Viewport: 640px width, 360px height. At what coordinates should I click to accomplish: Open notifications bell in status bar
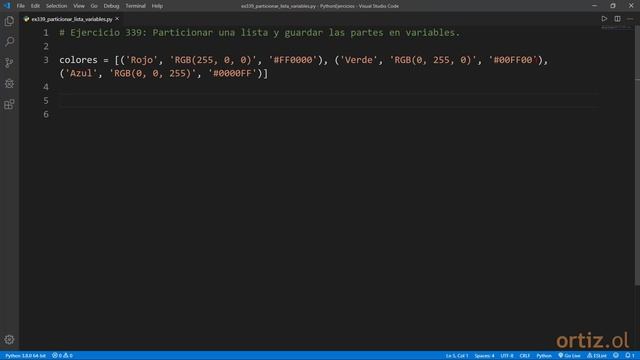(629, 356)
